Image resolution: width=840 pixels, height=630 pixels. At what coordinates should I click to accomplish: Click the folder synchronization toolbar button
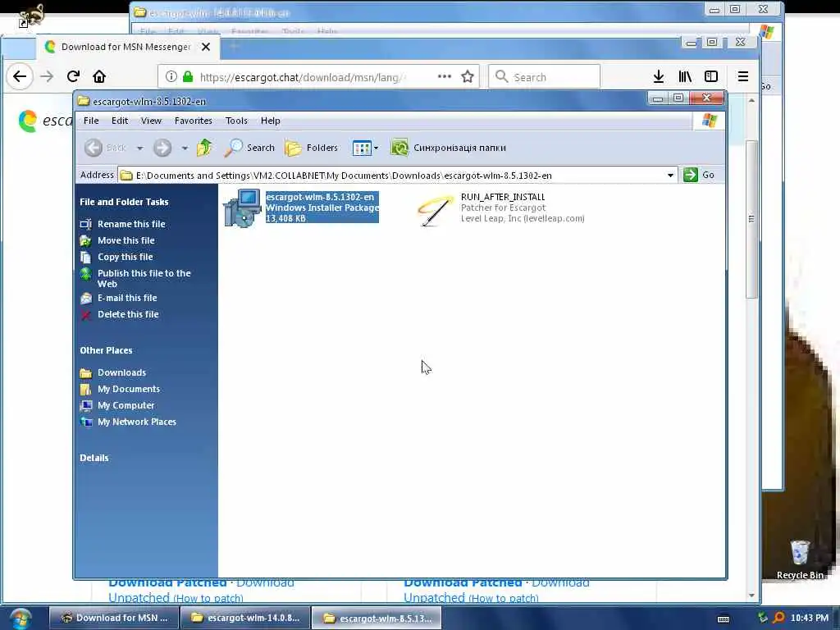[x=449, y=148]
